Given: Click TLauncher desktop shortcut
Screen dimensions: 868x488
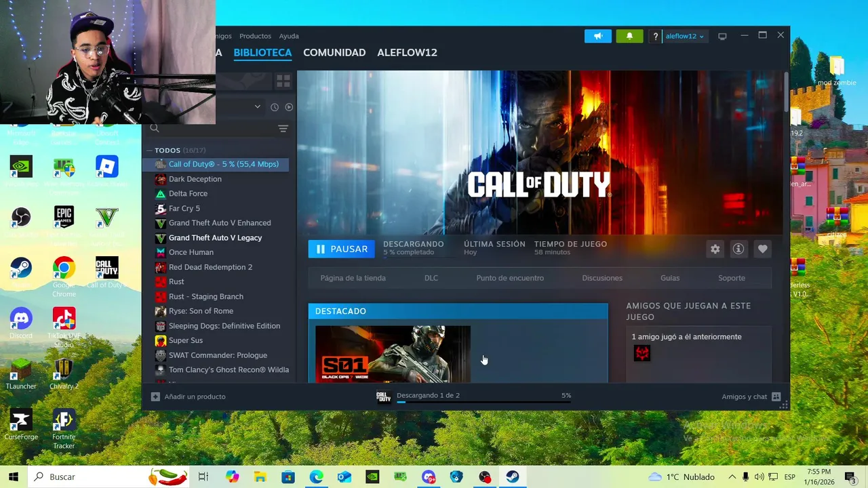Looking at the screenshot, I should 21,374.
